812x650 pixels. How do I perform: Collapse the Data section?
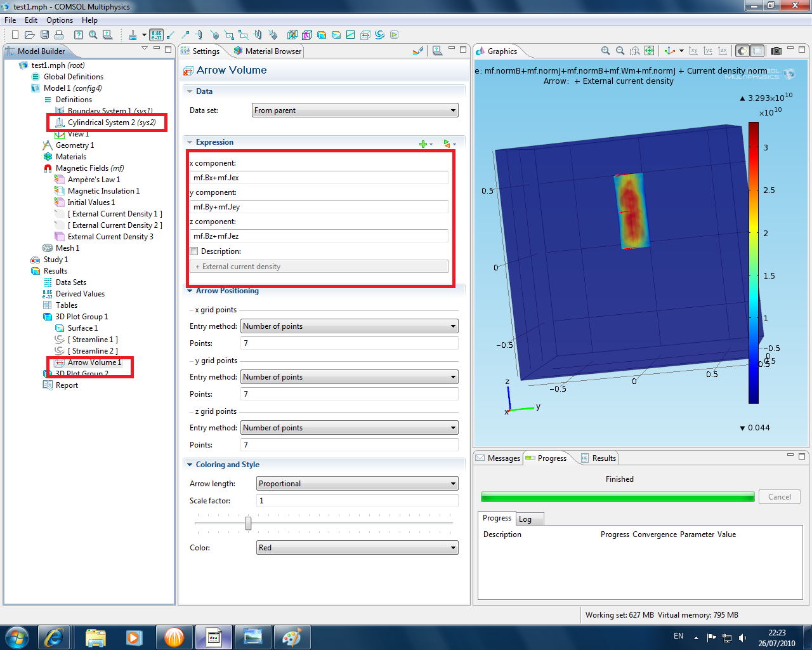coord(189,91)
